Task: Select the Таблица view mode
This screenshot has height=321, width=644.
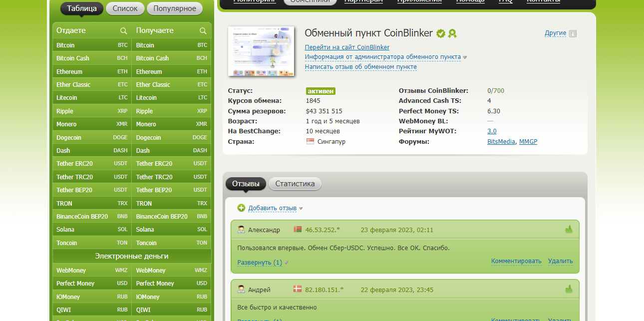Action: click(82, 8)
